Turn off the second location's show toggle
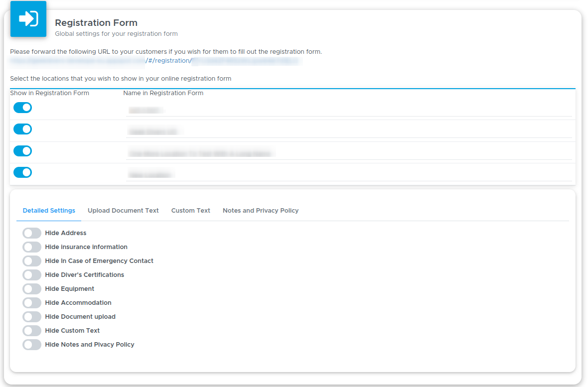588x387 pixels. [x=22, y=129]
